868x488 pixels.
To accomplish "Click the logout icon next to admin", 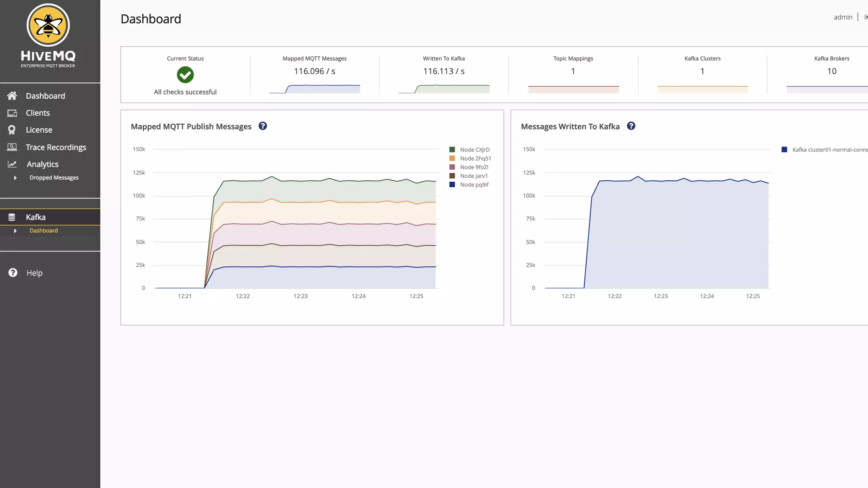I will coord(865,17).
